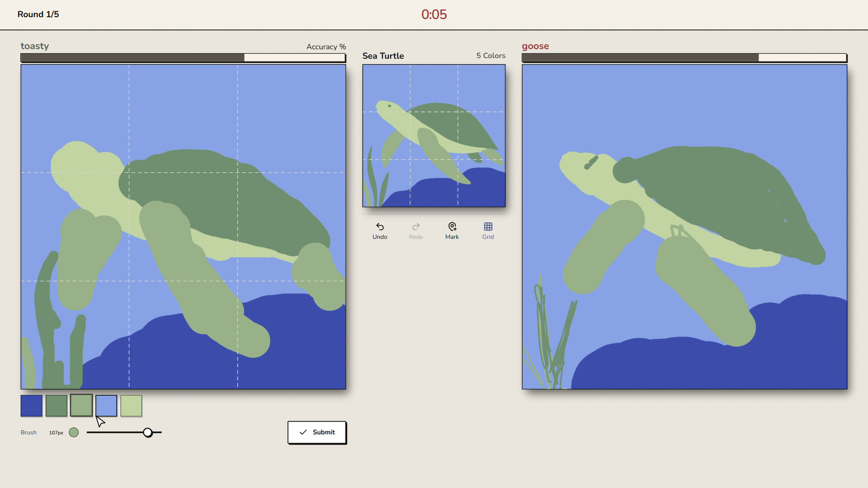Click on goose's opponent canvas

[x=684, y=227]
